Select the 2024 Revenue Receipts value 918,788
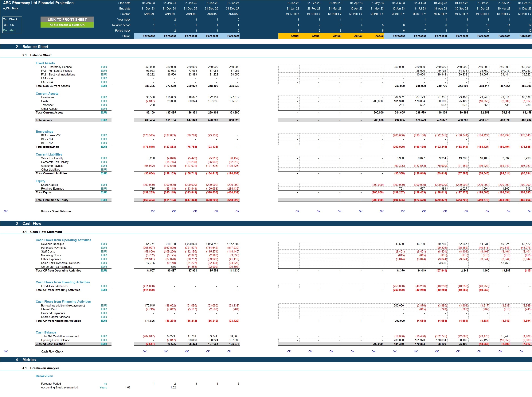The image size is (532, 397). [x=171, y=244]
